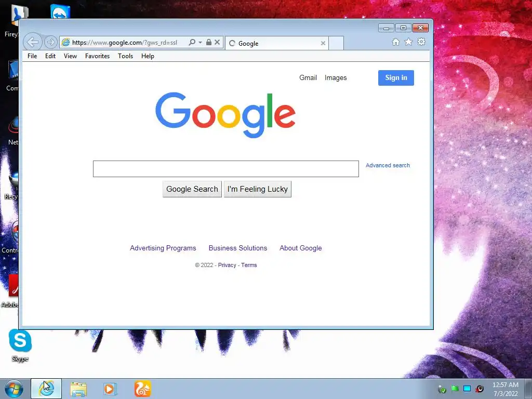Click the Google Search button
The image size is (532, 399).
(x=192, y=189)
